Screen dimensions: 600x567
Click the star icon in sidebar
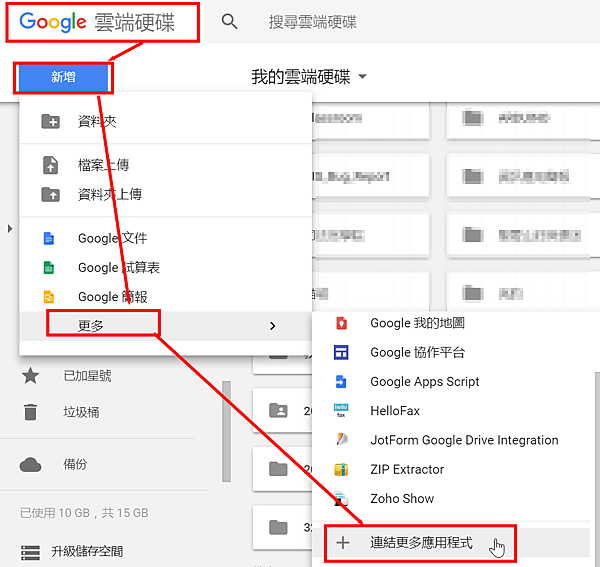click(30, 376)
